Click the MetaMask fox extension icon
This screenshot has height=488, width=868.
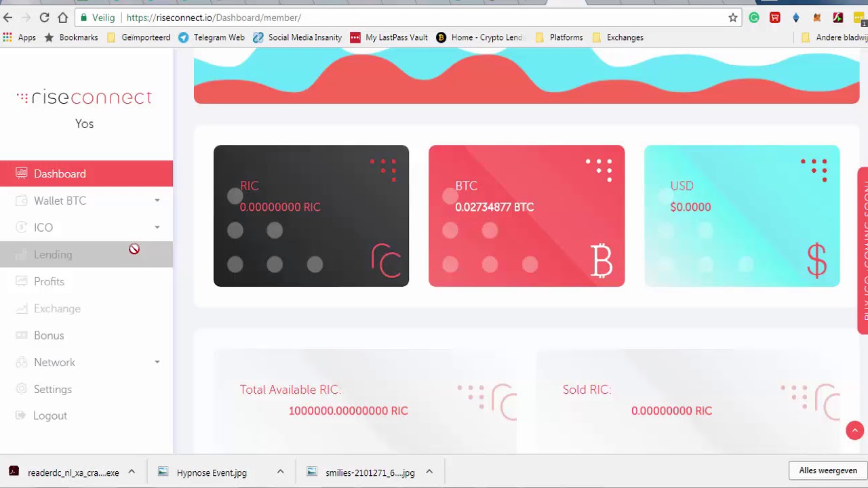click(817, 18)
